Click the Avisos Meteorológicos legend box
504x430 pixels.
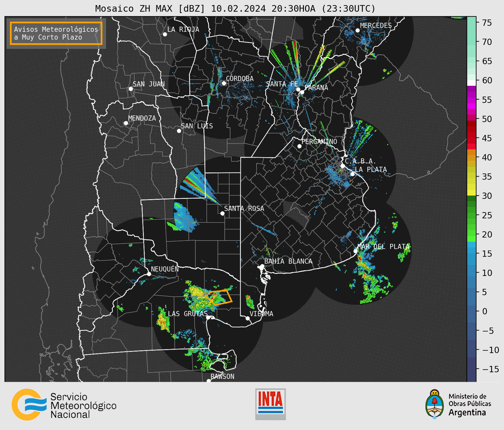[x=56, y=33]
